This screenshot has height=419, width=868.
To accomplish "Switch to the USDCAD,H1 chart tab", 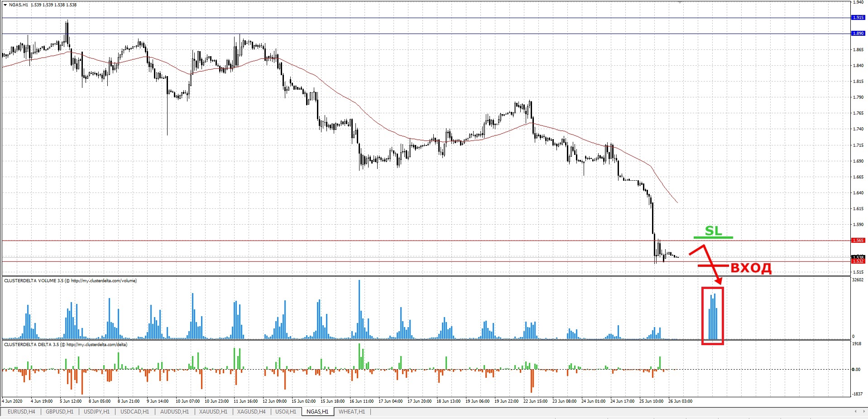I will click(134, 412).
